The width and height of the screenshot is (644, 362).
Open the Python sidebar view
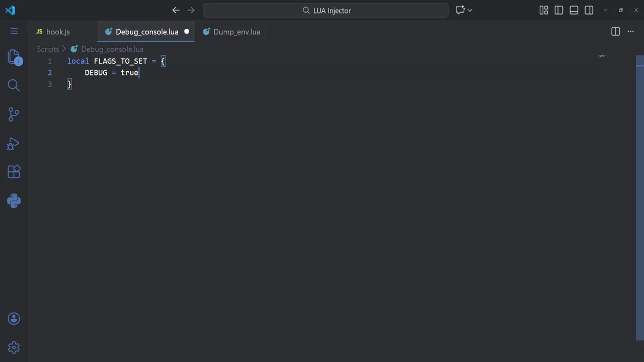[14, 201]
